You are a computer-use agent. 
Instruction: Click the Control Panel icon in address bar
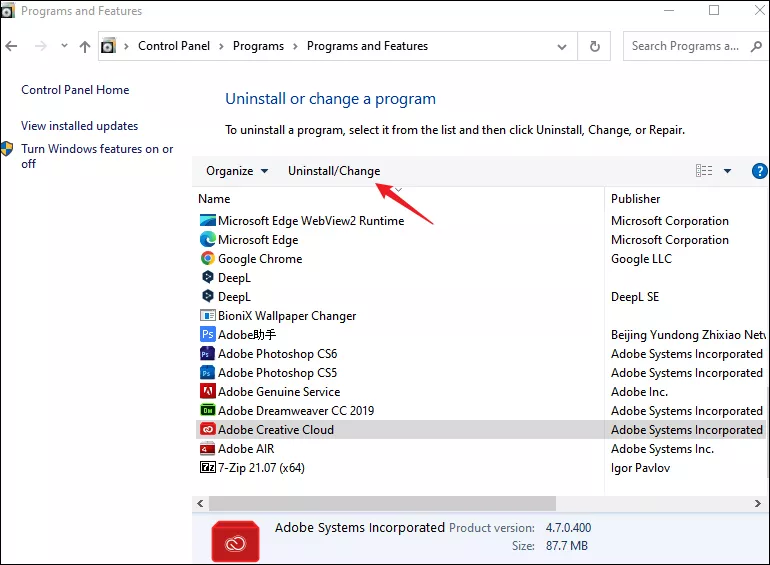click(x=108, y=46)
